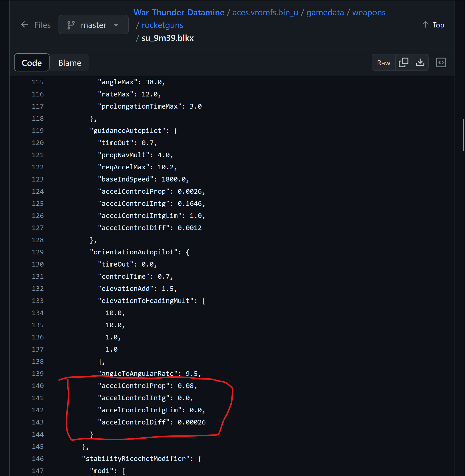Click the vertical scrollbar thumb on the right
465x476 pixels.
point(463,135)
